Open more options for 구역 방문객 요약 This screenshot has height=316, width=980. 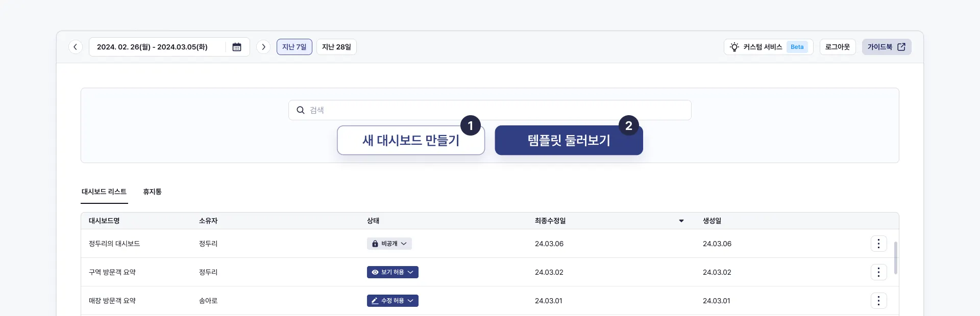(878, 272)
